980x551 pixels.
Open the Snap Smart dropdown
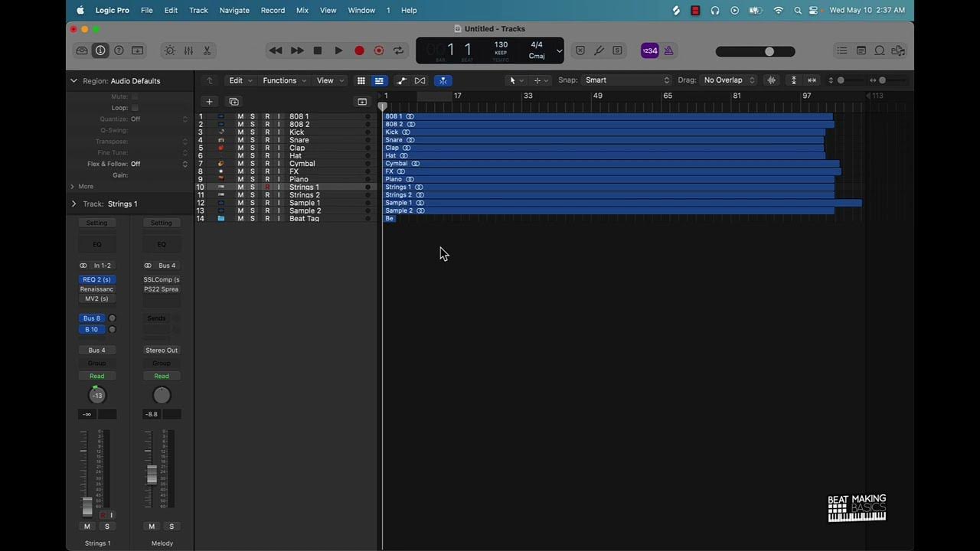click(626, 80)
